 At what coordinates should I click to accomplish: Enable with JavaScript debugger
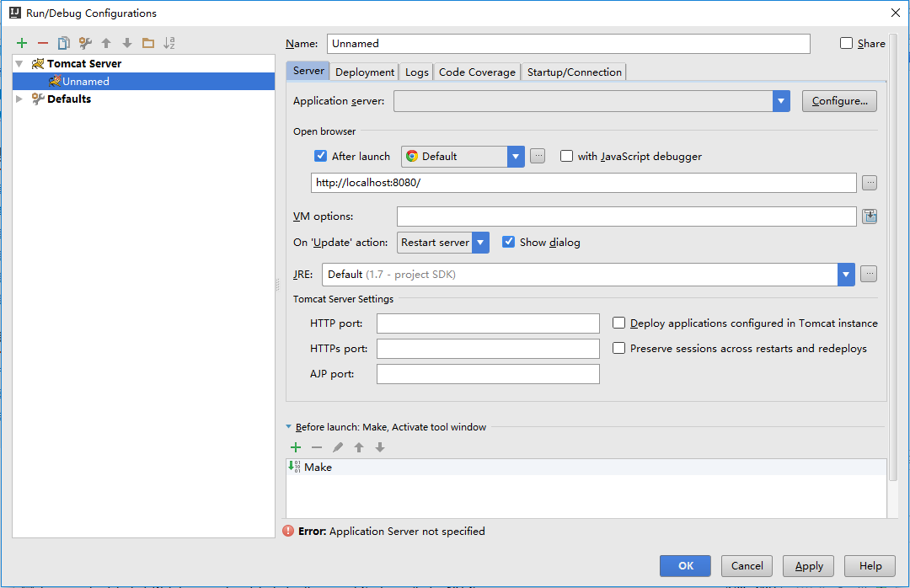(x=566, y=156)
